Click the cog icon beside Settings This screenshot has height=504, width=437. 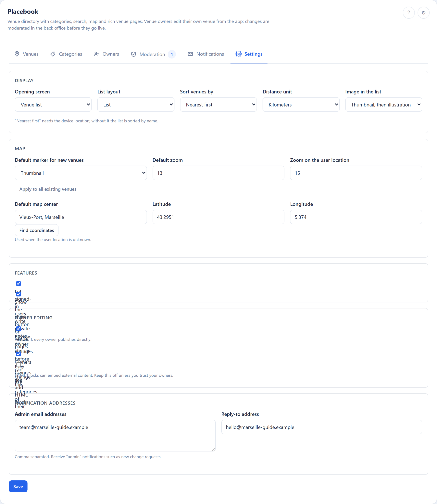pyautogui.click(x=239, y=54)
